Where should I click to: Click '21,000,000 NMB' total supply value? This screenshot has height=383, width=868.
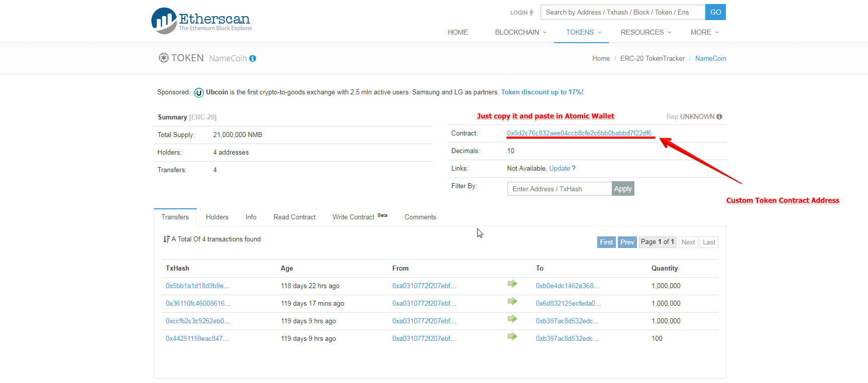pos(238,135)
